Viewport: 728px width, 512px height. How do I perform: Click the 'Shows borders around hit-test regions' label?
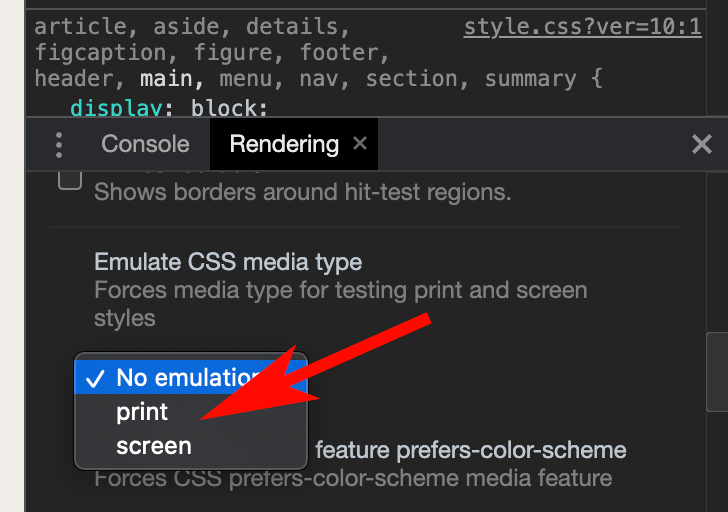click(x=303, y=192)
